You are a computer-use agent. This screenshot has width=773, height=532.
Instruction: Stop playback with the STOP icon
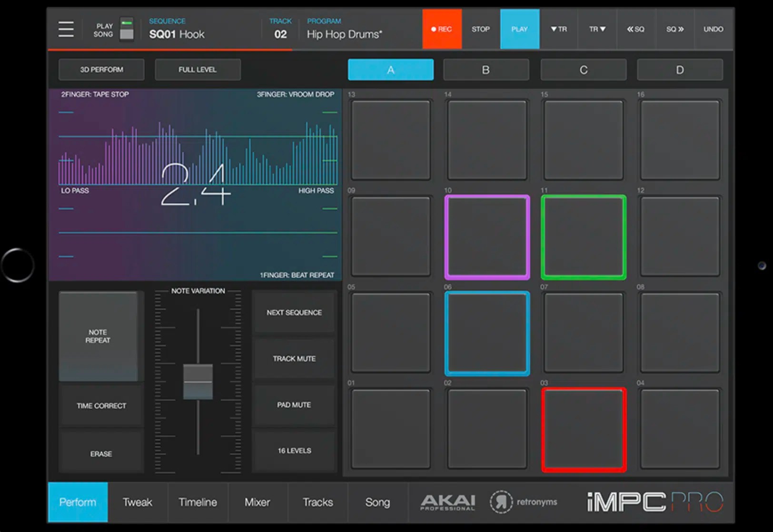[481, 29]
